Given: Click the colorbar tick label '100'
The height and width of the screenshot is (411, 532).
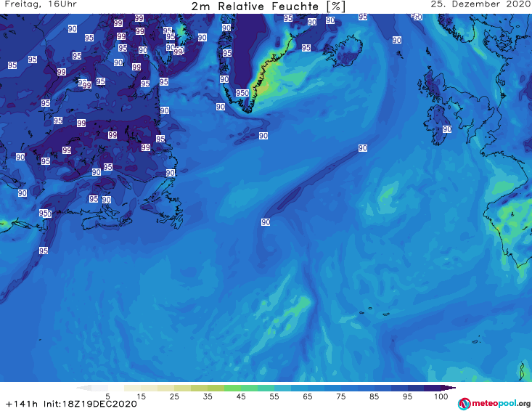Looking at the screenshot, I should click(441, 396).
